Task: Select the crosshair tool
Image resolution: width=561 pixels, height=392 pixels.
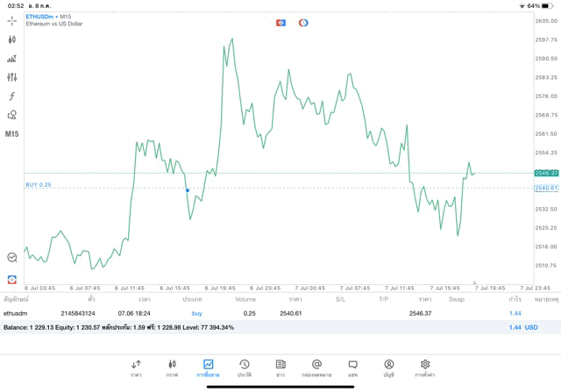Action: click(x=12, y=20)
